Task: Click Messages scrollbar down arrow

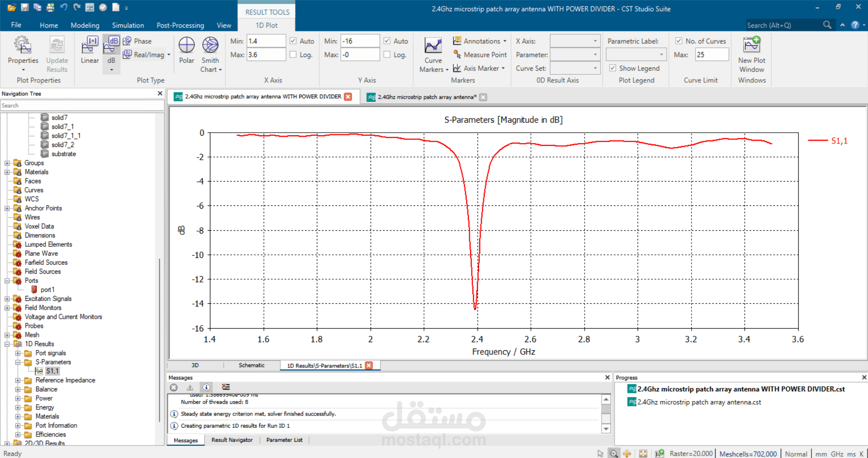Action: (606, 428)
